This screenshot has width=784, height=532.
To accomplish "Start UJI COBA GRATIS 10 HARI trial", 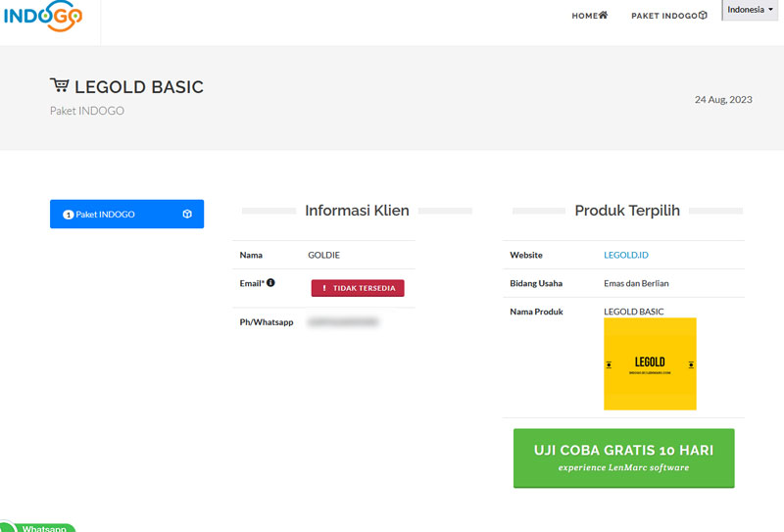I will (x=624, y=458).
